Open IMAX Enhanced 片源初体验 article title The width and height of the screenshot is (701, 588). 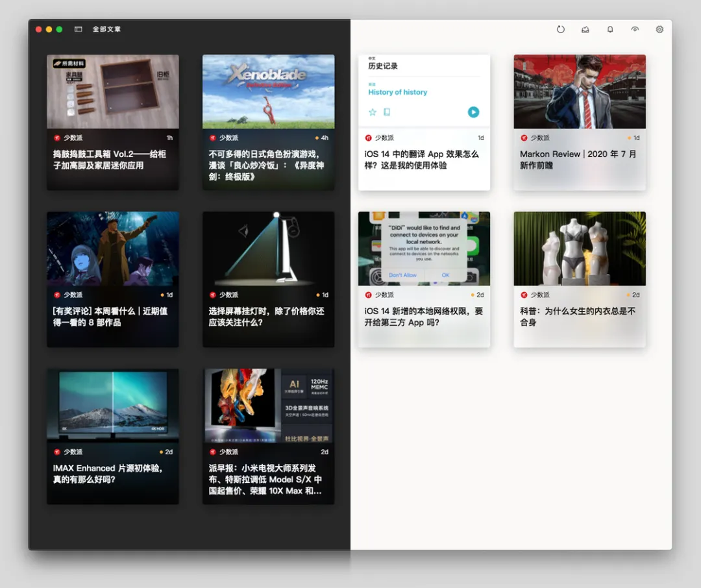pos(107,474)
